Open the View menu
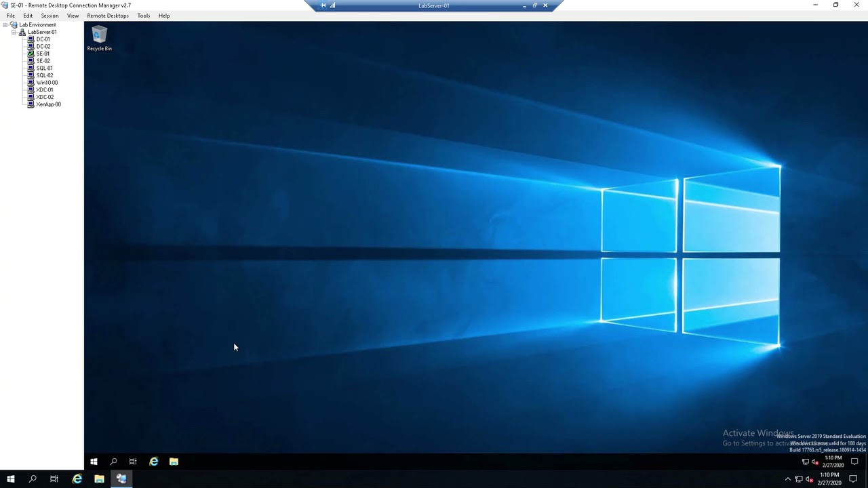868x488 pixels. point(73,16)
